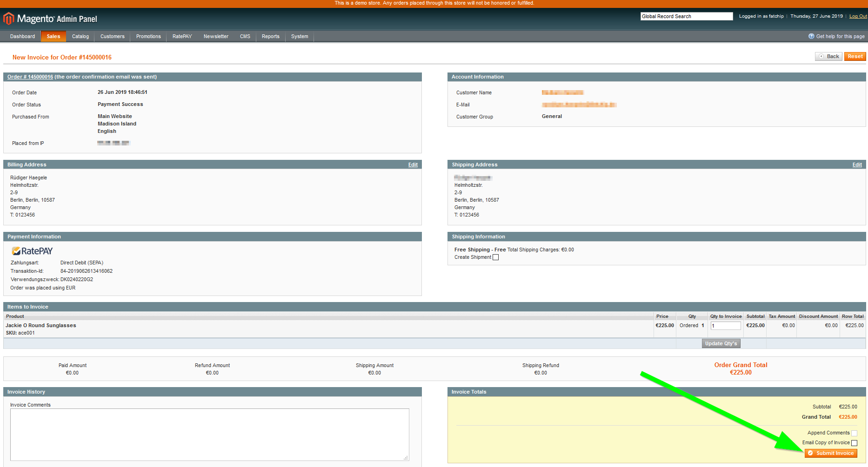Image resolution: width=868 pixels, height=467 pixels.
Task: Expand the Customers menu
Action: pyautogui.click(x=113, y=36)
